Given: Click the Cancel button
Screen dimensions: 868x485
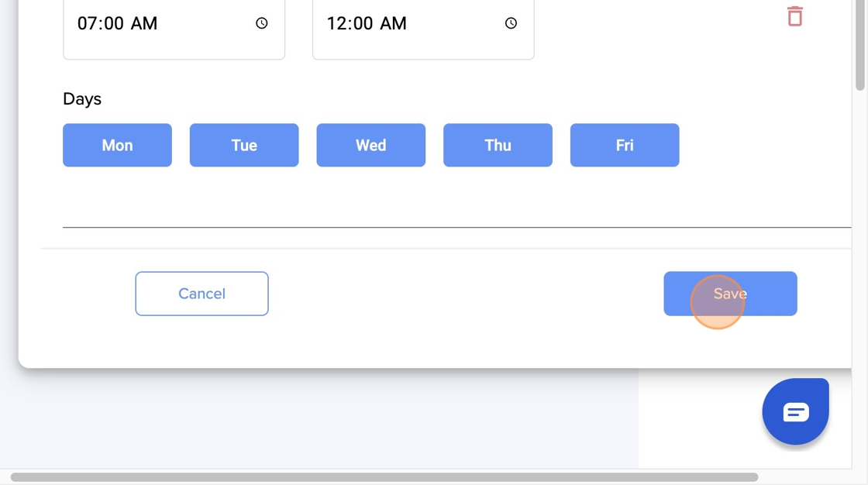Looking at the screenshot, I should (202, 294).
